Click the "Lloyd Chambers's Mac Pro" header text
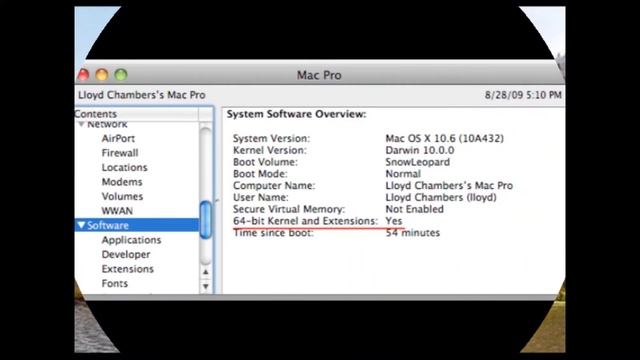Viewport: 640px width, 360px height. pyautogui.click(x=142, y=95)
